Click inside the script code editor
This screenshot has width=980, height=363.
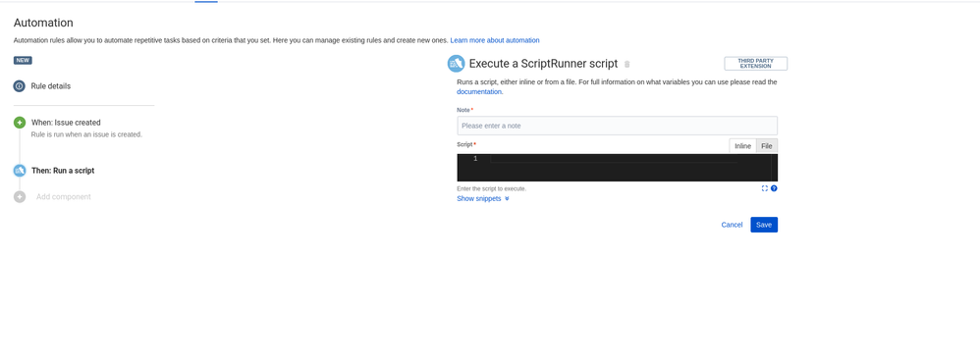click(x=618, y=168)
